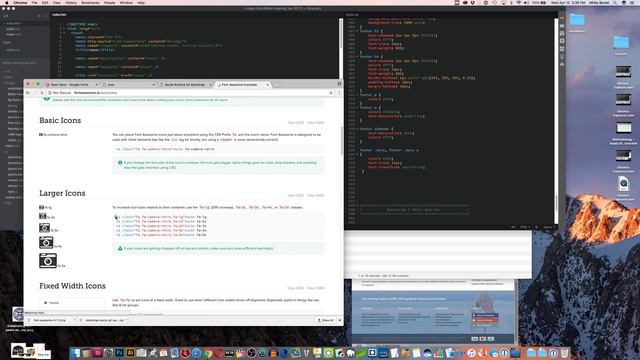Open Brackets Live Preview lightning icon
This screenshot has height=360, width=640.
[562, 18]
